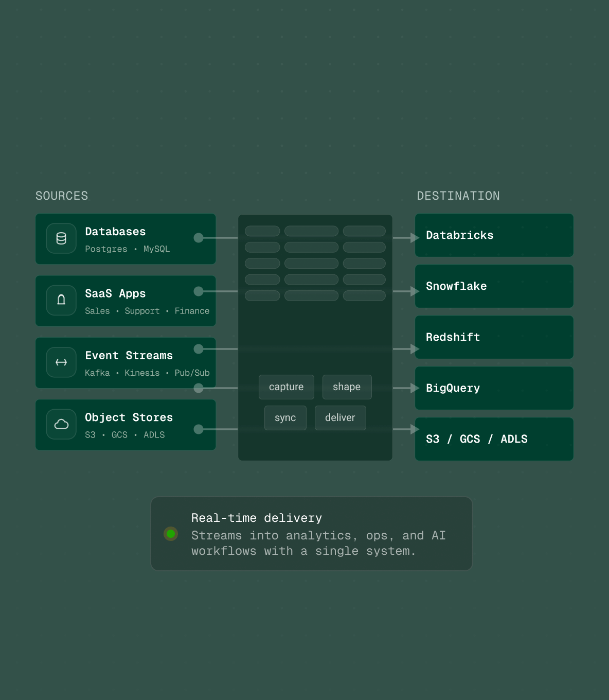
Task: Click the Postgres · MySQL subtitle
Action: (128, 249)
